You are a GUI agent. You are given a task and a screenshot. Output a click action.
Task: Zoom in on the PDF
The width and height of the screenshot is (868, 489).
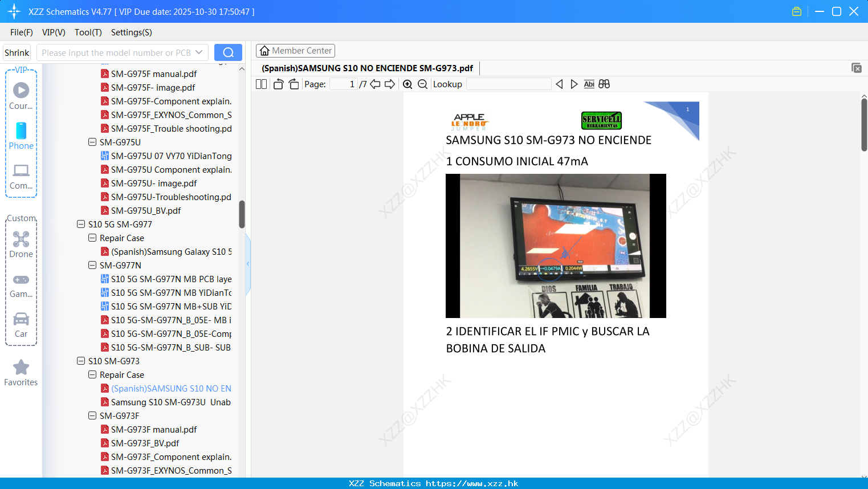coord(407,84)
